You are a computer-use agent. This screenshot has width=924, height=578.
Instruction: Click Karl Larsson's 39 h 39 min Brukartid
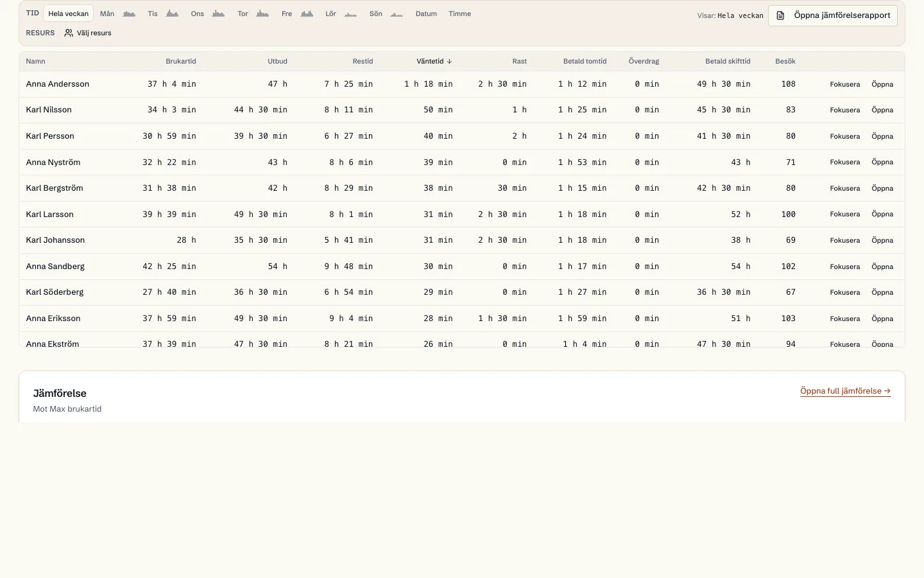pyautogui.click(x=169, y=215)
